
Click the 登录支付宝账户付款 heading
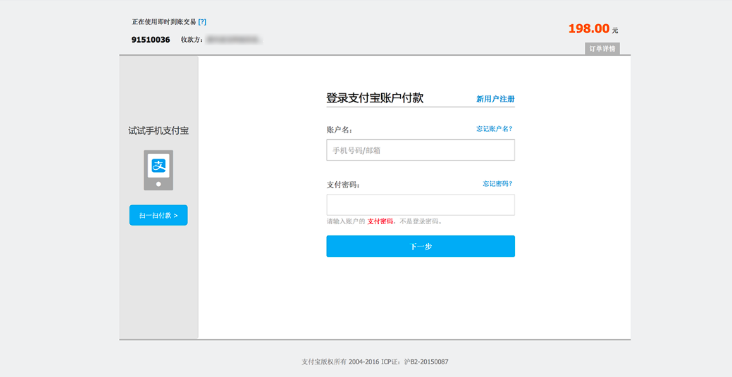click(375, 98)
